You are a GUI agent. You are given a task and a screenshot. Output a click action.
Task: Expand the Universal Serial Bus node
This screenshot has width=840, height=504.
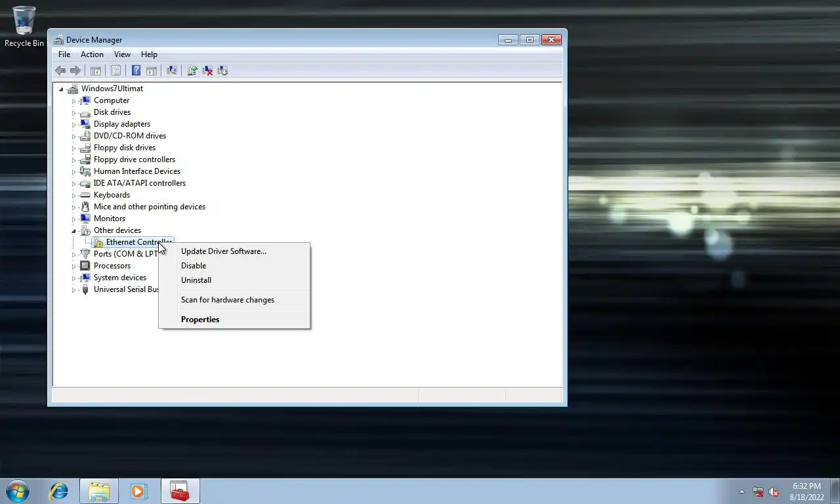pyautogui.click(x=73, y=290)
